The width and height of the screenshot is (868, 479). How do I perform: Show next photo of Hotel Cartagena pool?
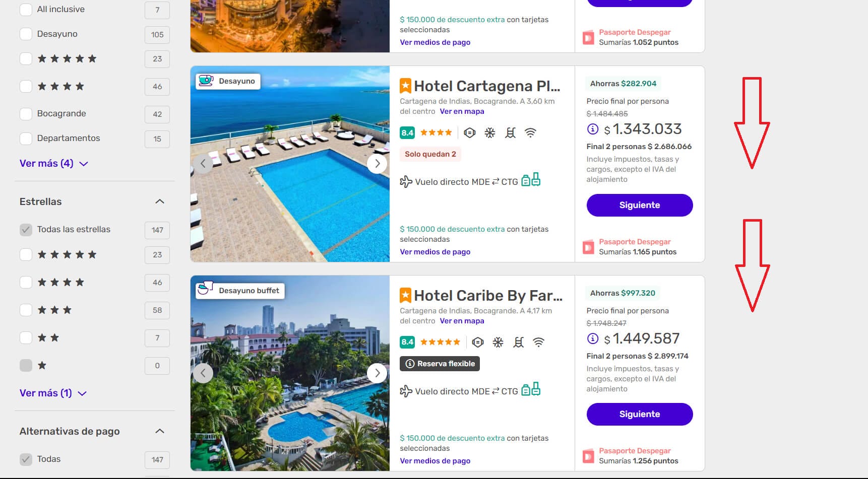(x=377, y=164)
